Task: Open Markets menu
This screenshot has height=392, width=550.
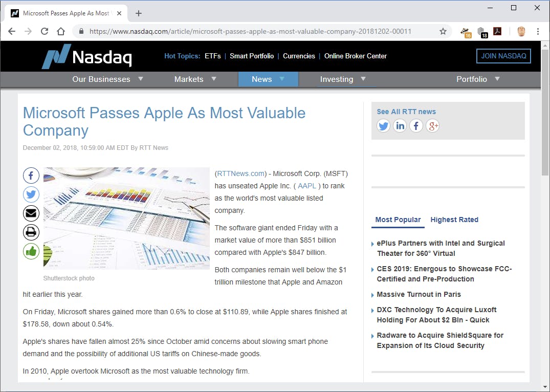Action: tap(189, 79)
